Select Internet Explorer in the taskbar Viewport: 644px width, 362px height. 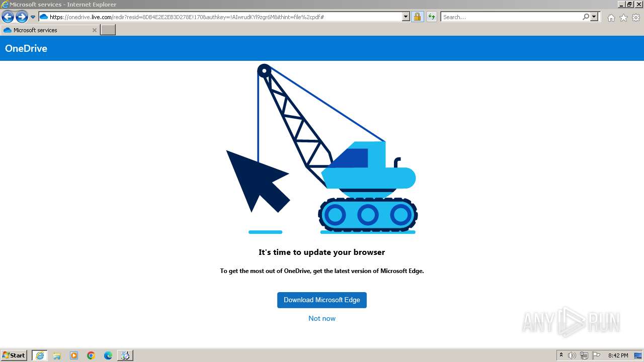[x=40, y=355]
